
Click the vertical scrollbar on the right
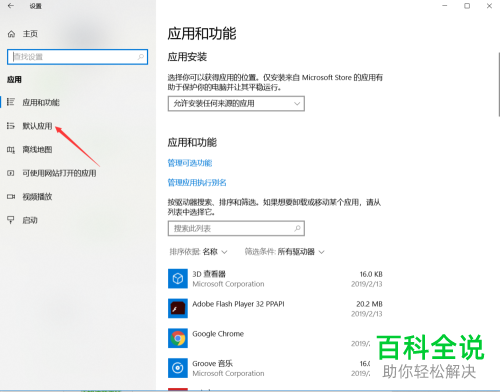pyautogui.click(x=499, y=84)
